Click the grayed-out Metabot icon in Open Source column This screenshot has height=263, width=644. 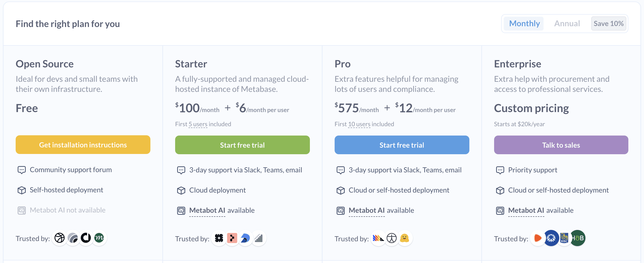22,210
